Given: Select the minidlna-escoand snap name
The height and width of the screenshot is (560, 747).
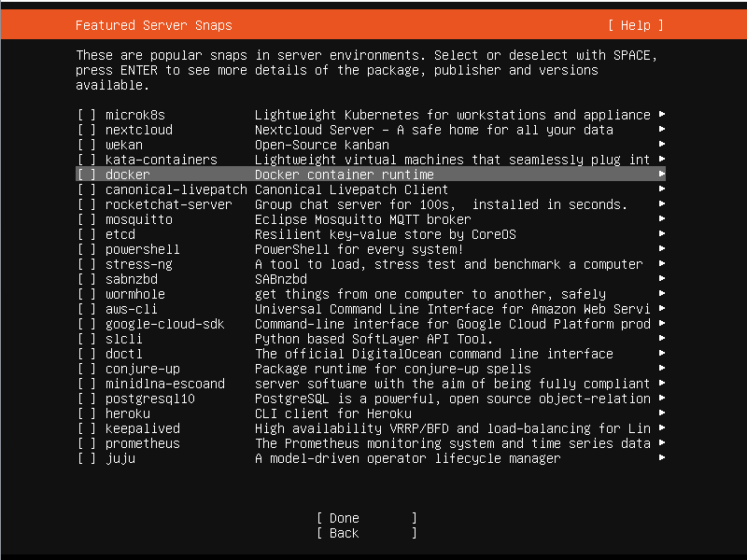Looking at the screenshot, I should [x=165, y=384].
